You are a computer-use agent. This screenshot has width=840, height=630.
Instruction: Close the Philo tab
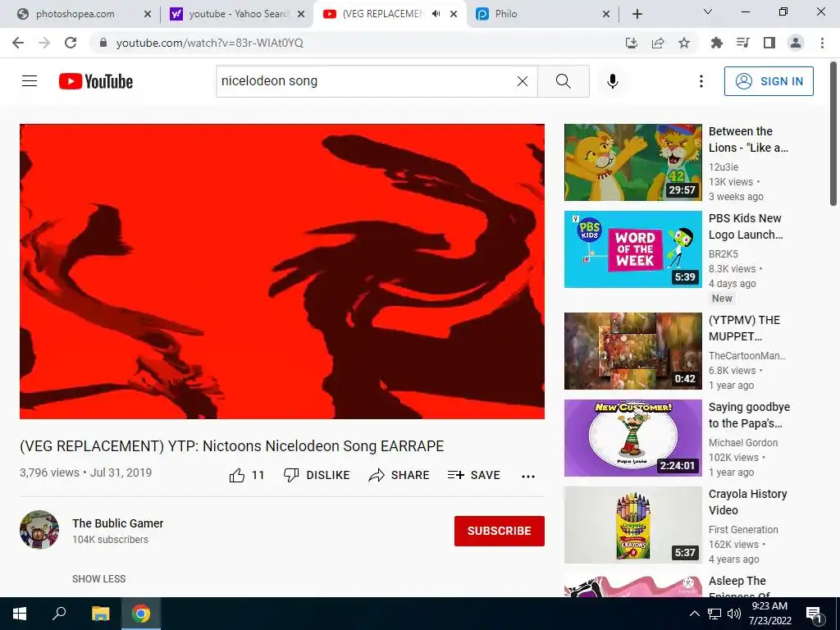[606, 15]
